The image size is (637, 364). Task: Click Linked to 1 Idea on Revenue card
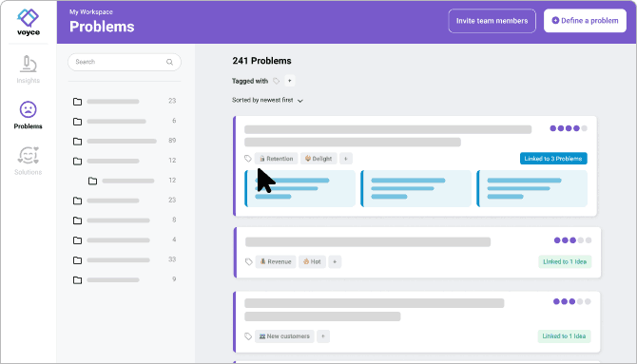coord(565,261)
